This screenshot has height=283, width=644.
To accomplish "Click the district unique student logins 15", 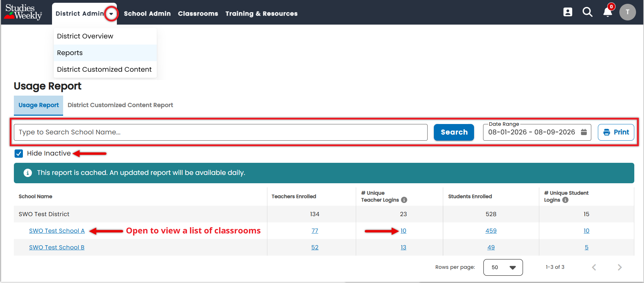I will (586, 214).
